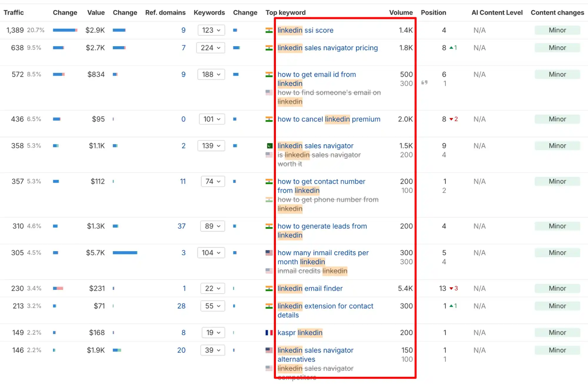Screen dimensions: 588x384
Task: Open the linkedin email finder keyword link
Action: pos(310,288)
